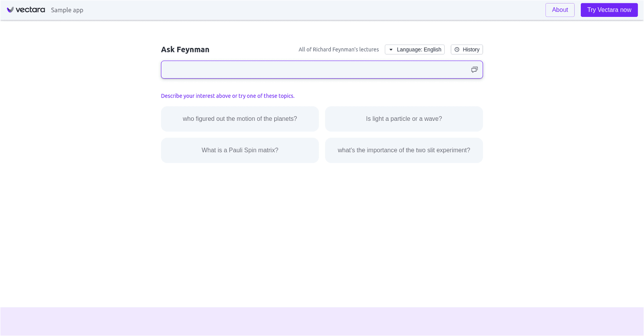This screenshot has width=644, height=336.
Task: Pick the Pauli Spin matrix question
Action: tap(240, 150)
